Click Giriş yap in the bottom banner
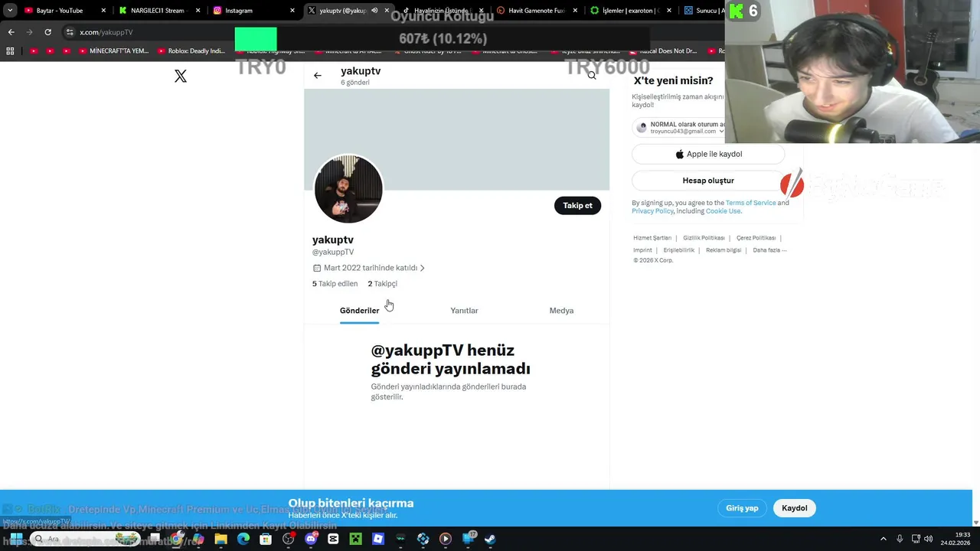This screenshot has height=551, width=980. click(742, 508)
